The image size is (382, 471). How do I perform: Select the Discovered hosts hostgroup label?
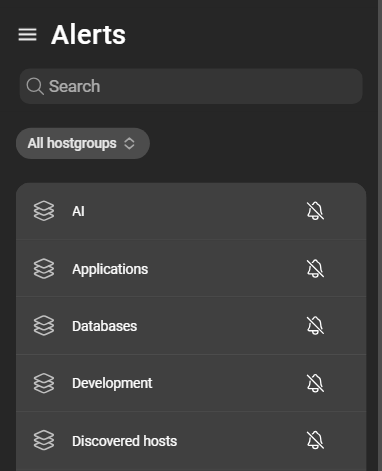[124, 441]
